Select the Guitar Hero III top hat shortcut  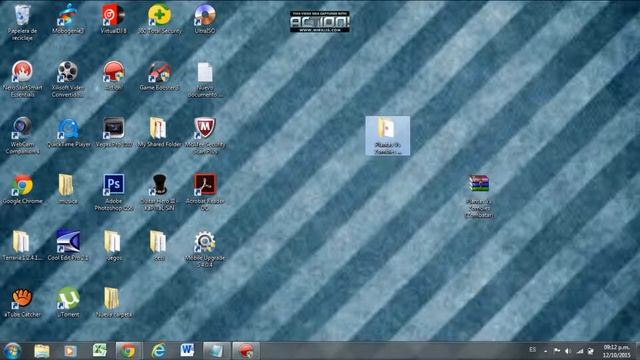coord(159,192)
